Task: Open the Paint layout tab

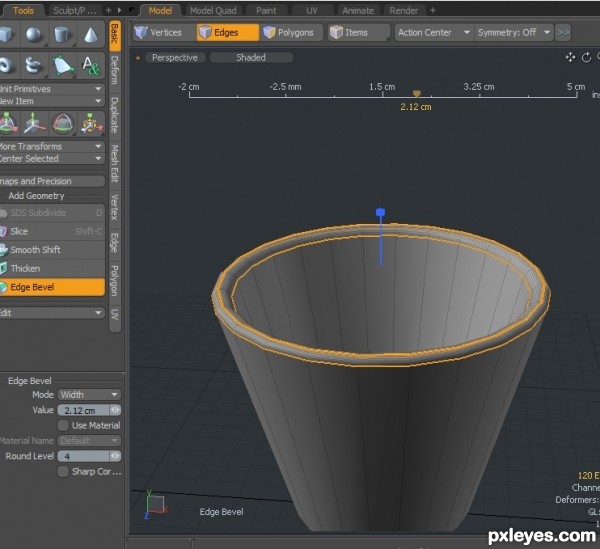Action: coord(266,11)
